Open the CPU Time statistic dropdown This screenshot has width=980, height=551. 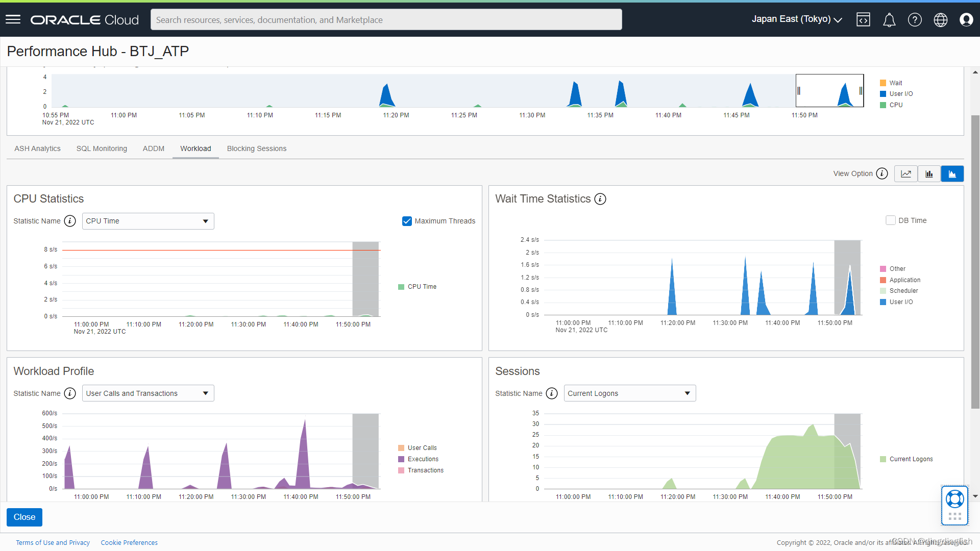pyautogui.click(x=148, y=221)
